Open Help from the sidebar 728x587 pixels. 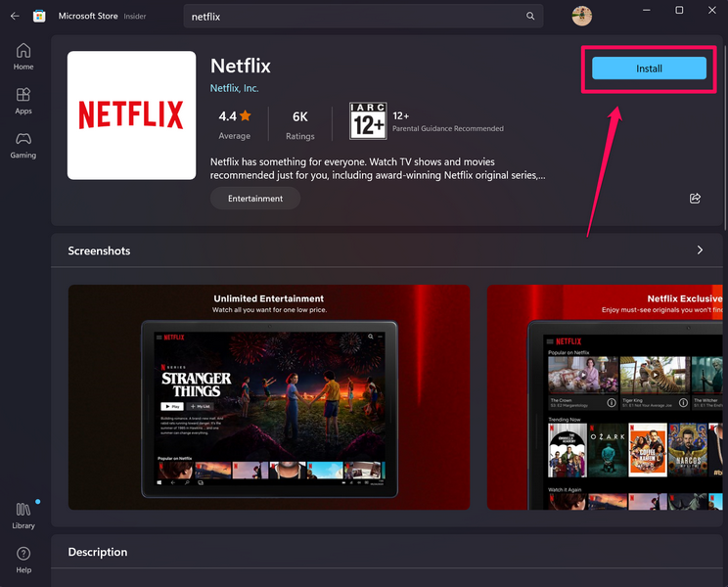coord(23,560)
